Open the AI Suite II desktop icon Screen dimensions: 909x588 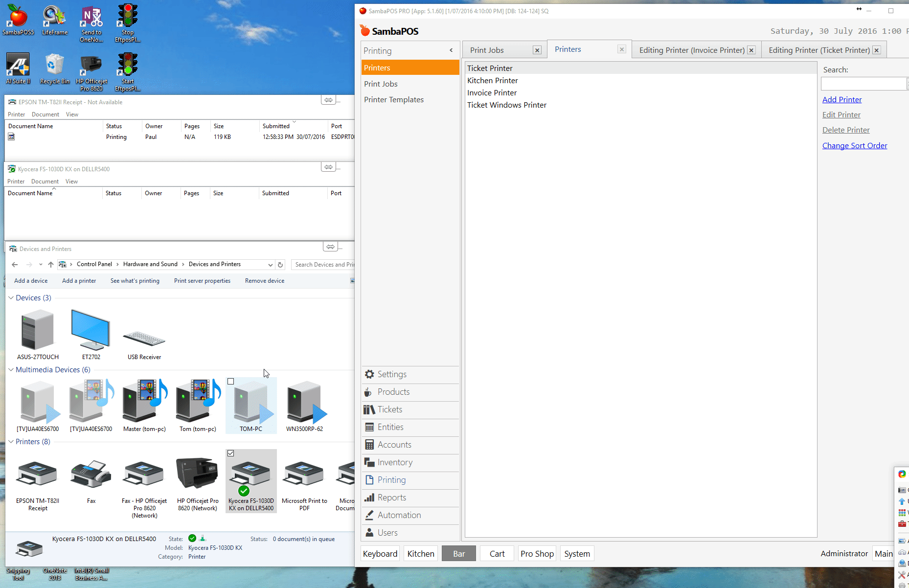18,68
